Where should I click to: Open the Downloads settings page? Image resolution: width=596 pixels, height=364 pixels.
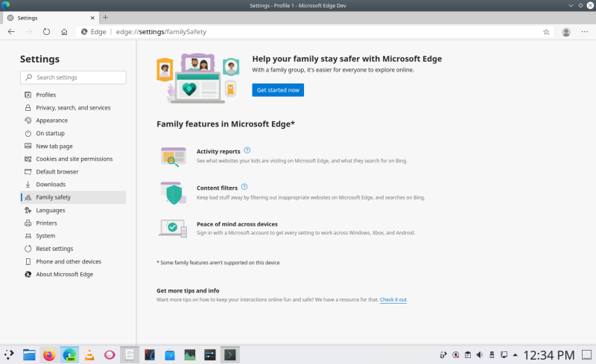[51, 185]
